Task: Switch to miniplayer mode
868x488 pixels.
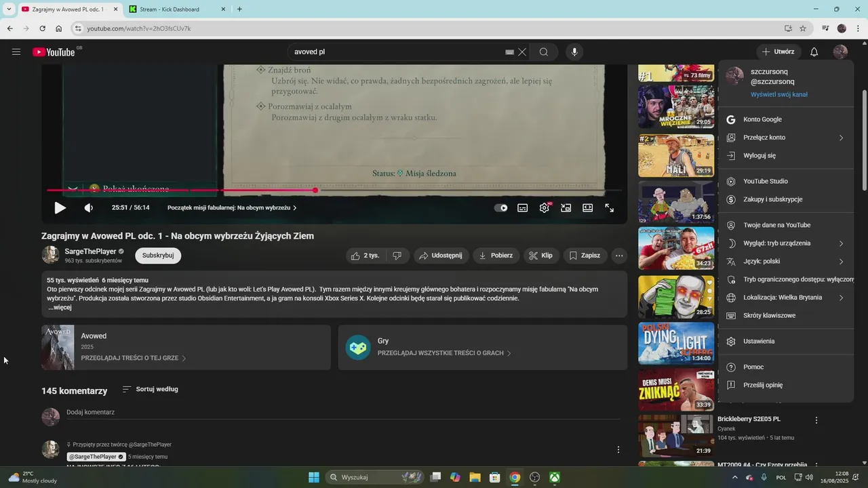Action: pos(566,208)
